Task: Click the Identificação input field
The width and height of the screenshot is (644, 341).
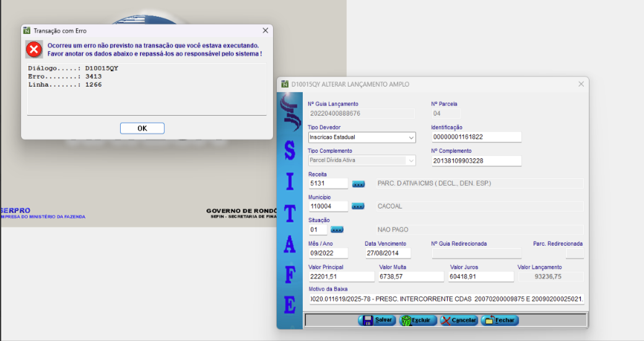Action: pyautogui.click(x=476, y=137)
